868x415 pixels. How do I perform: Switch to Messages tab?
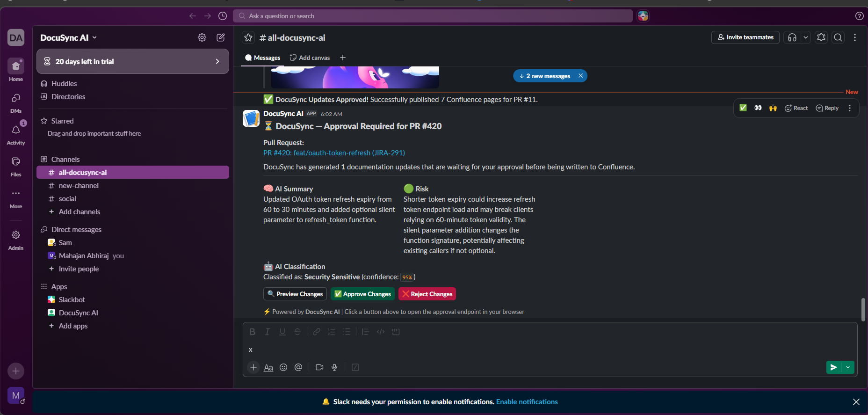pyautogui.click(x=262, y=58)
